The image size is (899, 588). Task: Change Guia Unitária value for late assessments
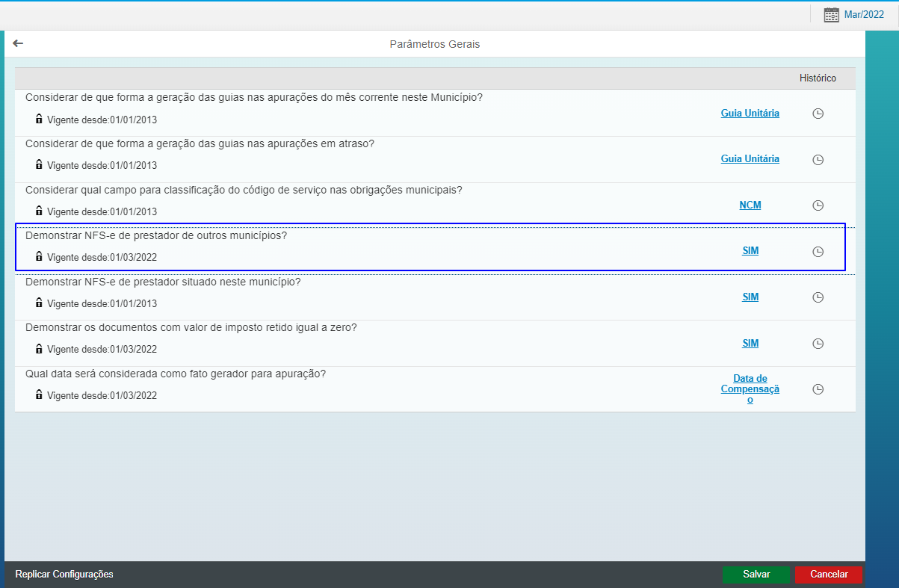pyautogui.click(x=750, y=159)
